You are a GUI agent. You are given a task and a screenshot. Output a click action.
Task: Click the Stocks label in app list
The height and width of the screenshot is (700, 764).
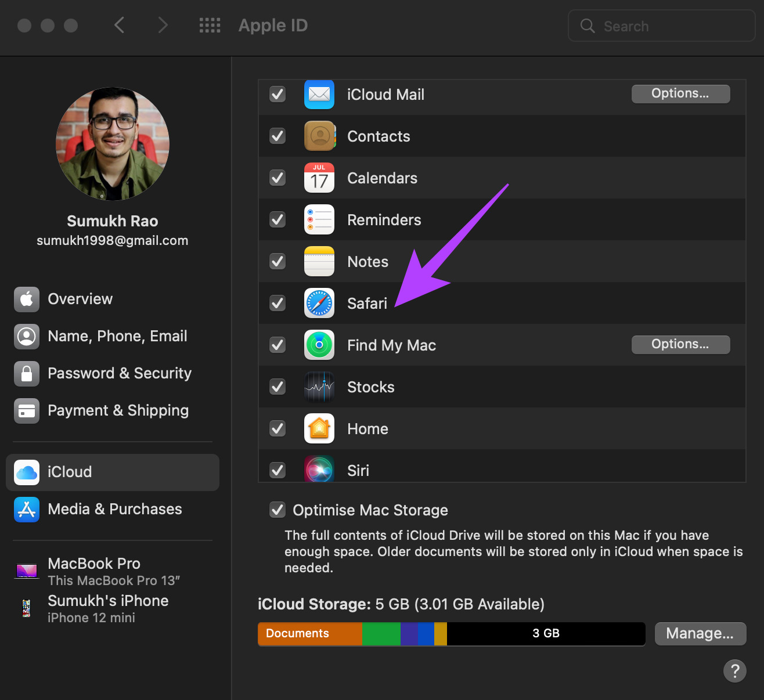370,387
